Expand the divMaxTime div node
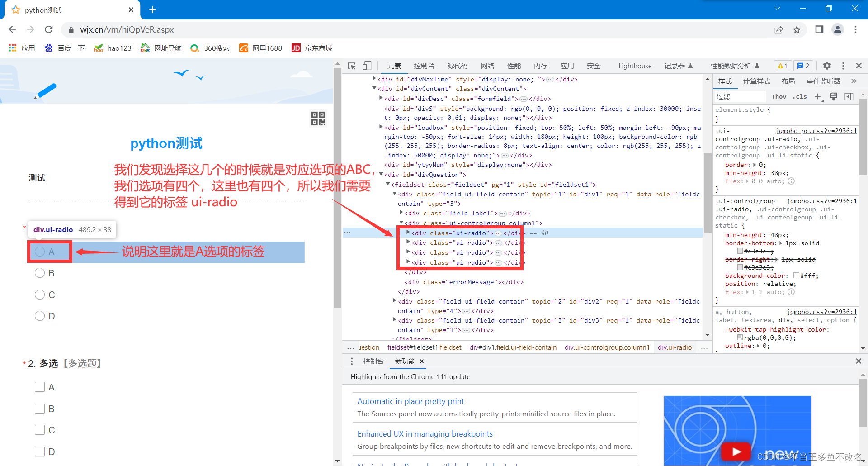Screen dimensions: 868x466 pyautogui.click(x=374, y=79)
